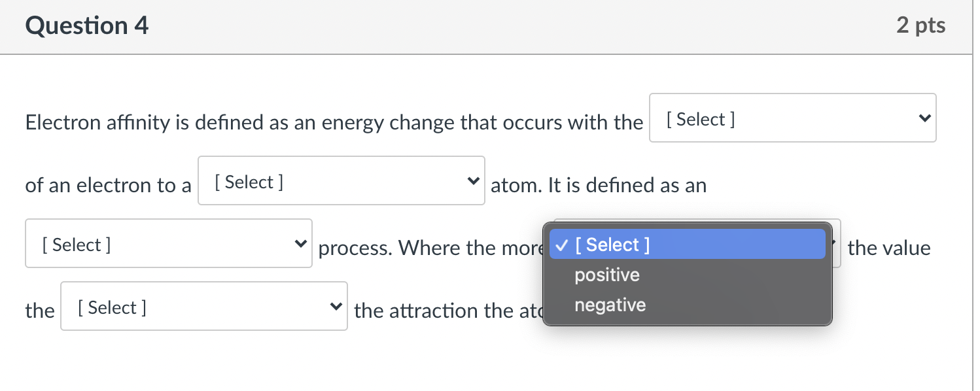Click the chevron on the top-right dropdown
This screenshot has width=980, height=391.
click(924, 118)
